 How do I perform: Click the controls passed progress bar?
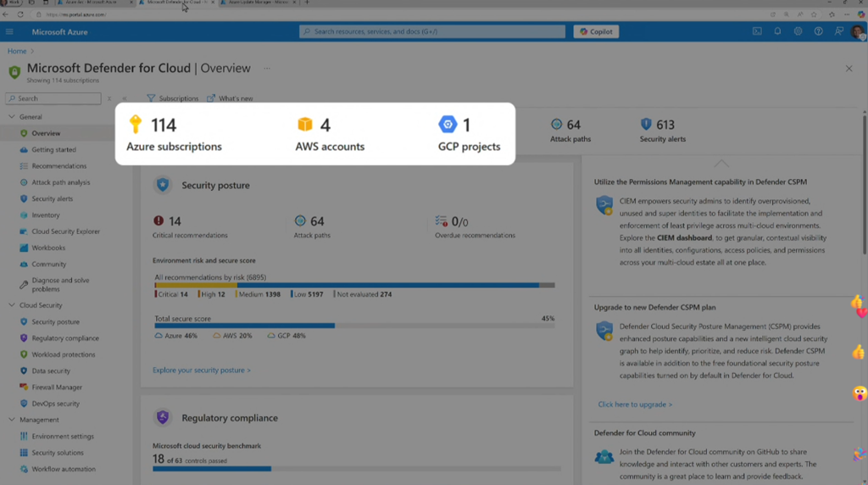click(x=357, y=469)
